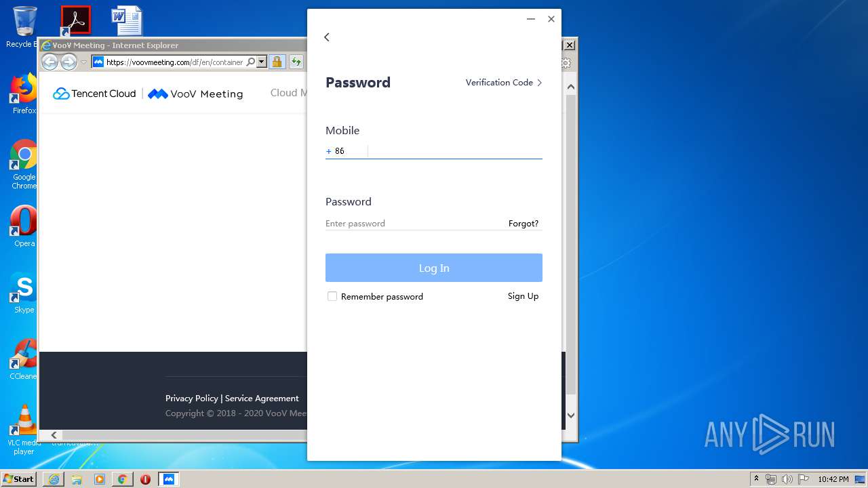Image resolution: width=868 pixels, height=488 pixels.
Task: Click the Enter password field
Action: [x=415, y=224]
